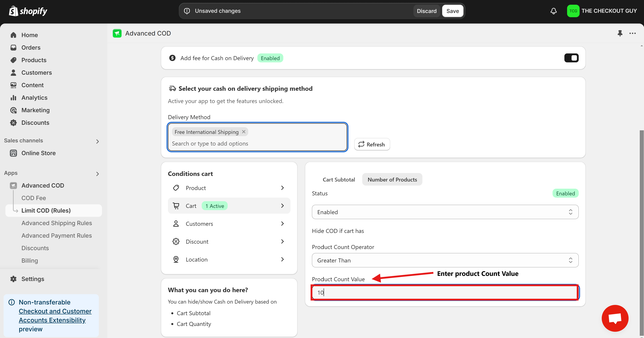Expand the Cart conditions row
The image size is (644, 338).
229,206
